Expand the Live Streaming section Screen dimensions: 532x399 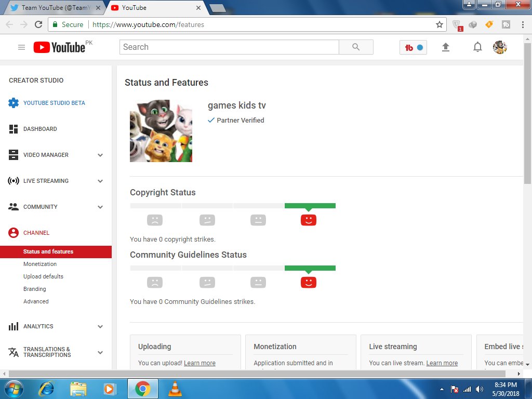click(x=100, y=181)
